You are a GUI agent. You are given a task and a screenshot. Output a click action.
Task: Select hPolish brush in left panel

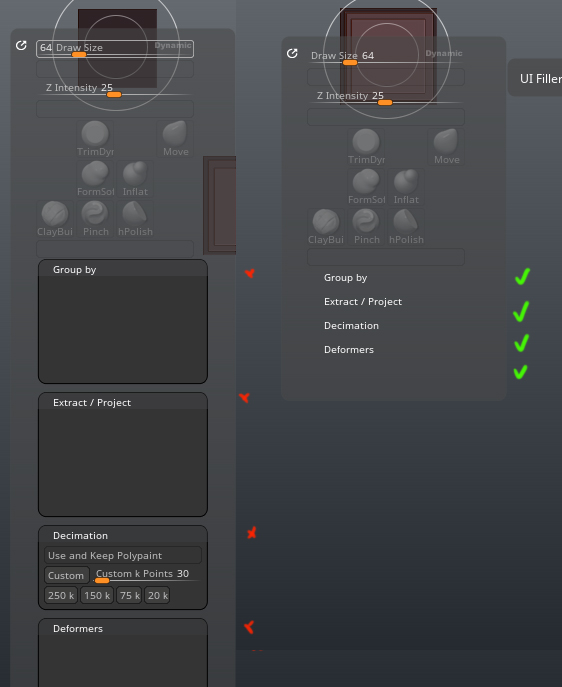point(135,219)
